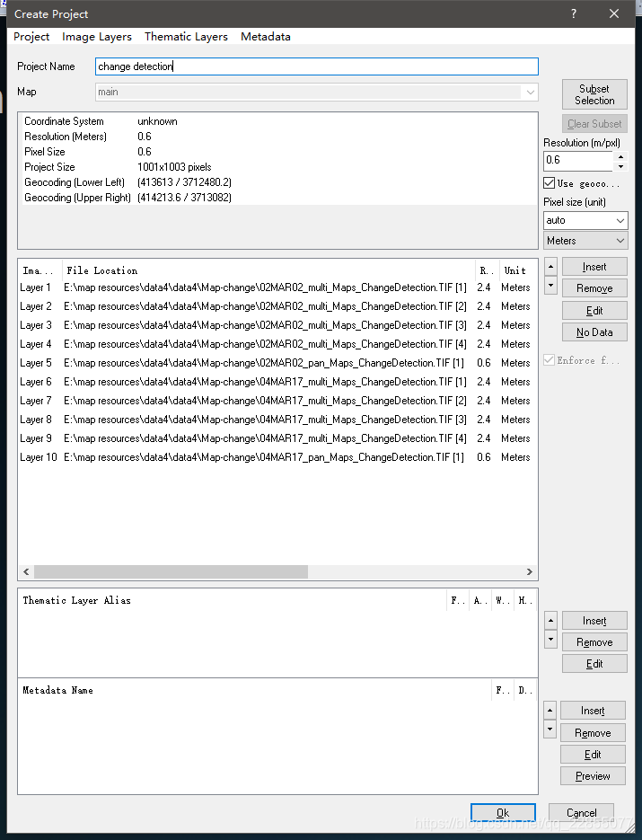Click the Cancel button
The width and height of the screenshot is (642, 840).
tap(582, 813)
